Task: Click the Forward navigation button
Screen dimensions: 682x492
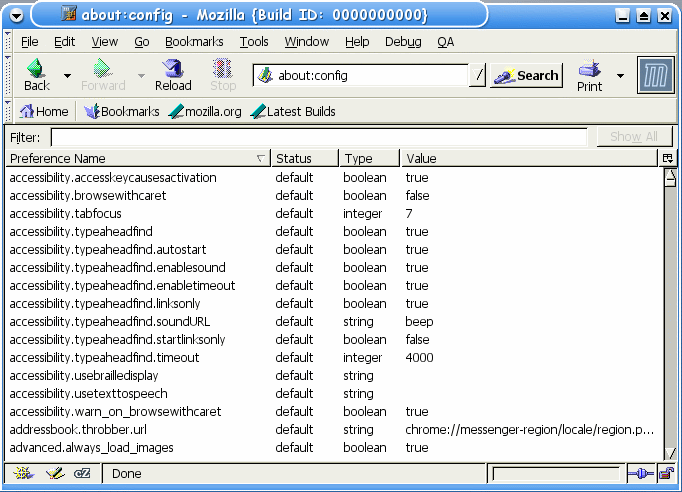Action: 103,75
